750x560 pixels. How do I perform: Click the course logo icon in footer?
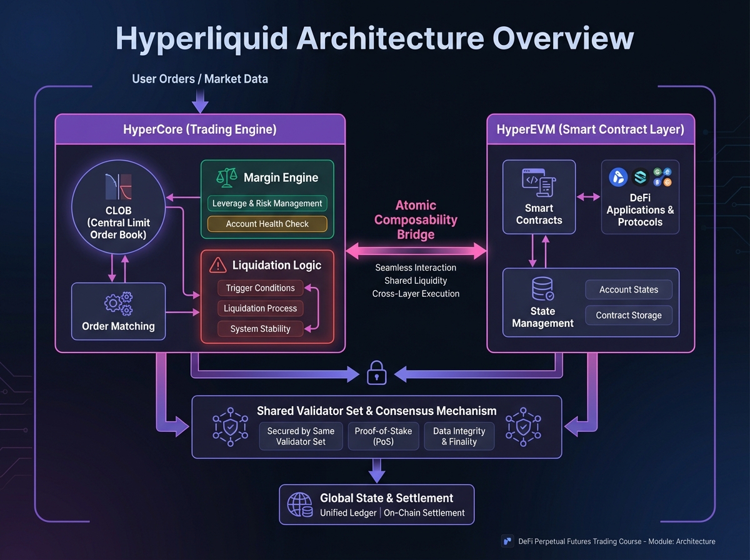coord(507,541)
